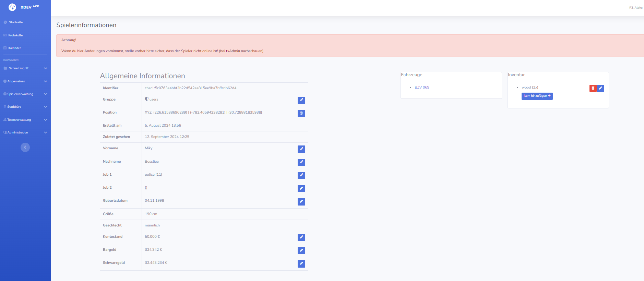Image resolution: width=644 pixels, height=281 pixels.
Task: Open Startseite in the sidebar
Action: [16, 22]
